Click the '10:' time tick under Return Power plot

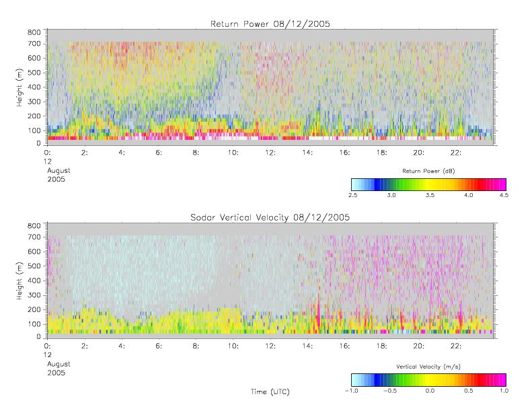[x=233, y=153]
